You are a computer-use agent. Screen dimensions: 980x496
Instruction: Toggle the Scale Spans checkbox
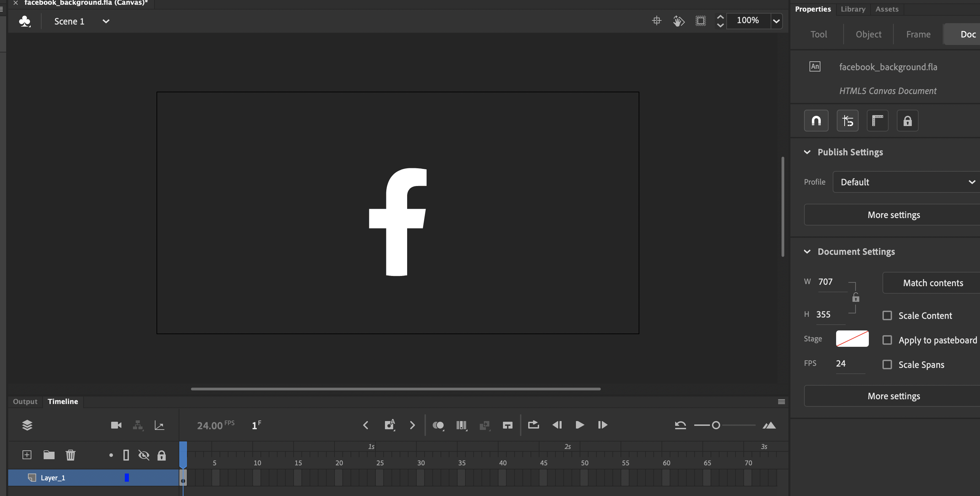pos(888,365)
